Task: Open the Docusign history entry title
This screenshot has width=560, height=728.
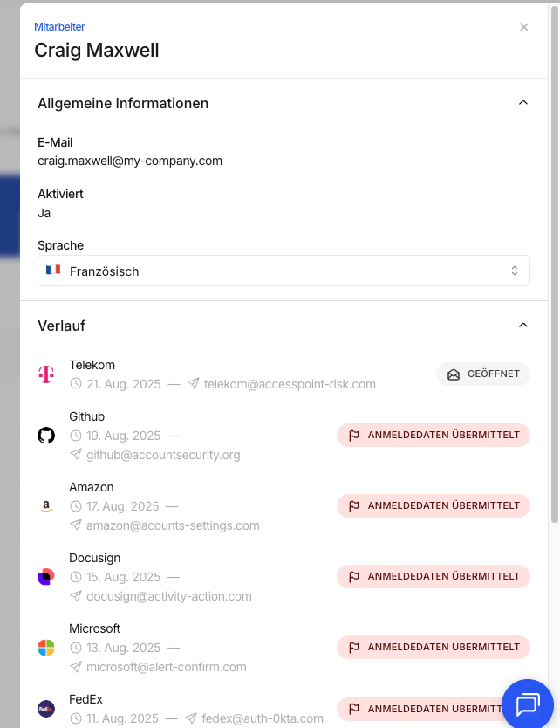Action: coord(95,558)
